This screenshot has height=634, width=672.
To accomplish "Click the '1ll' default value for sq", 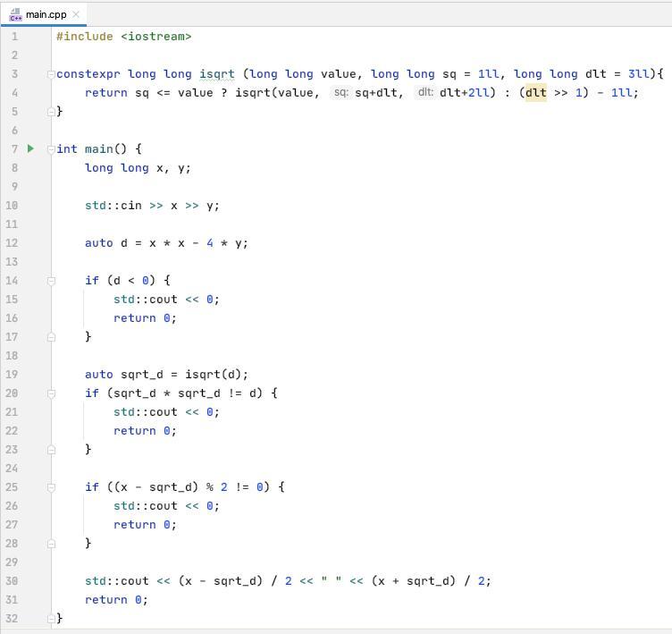I will [488, 74].
